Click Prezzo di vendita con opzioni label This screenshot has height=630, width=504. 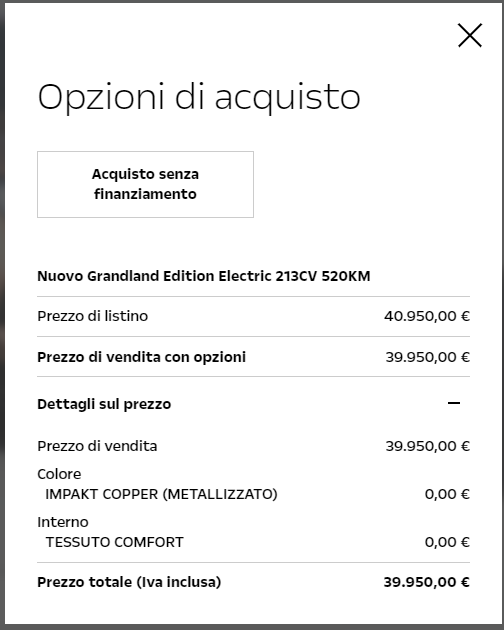click(141, 357)
